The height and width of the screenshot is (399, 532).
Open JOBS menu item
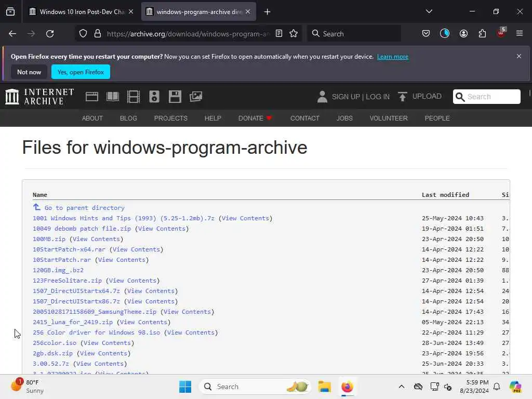coord(344,118)
